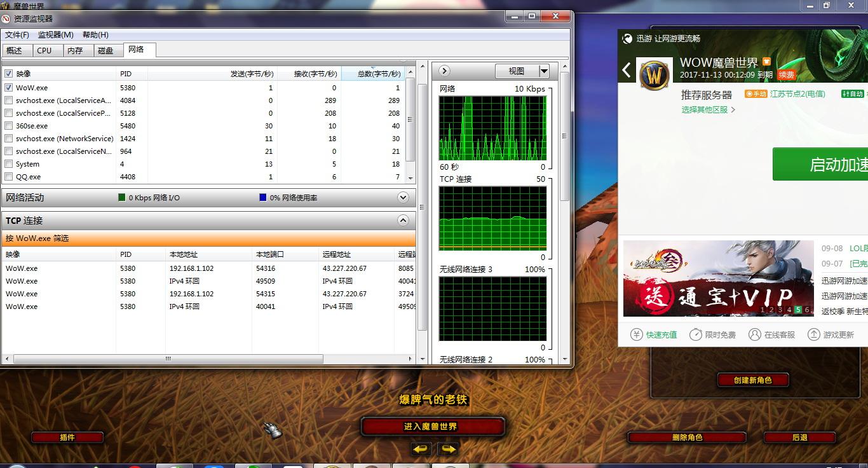Rotate character with the left arrow button
Image resolution: width=868 pixels, height=468 pixels.
(421, 449)
